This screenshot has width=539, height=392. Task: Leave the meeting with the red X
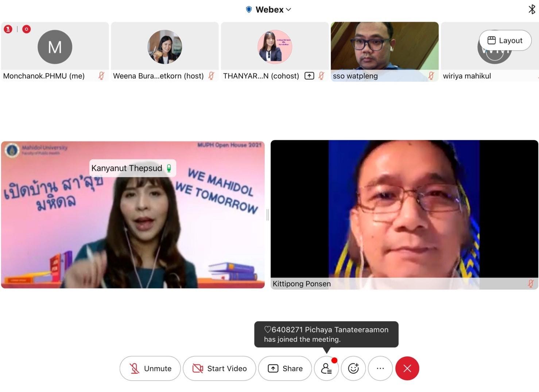coord(407,368)
